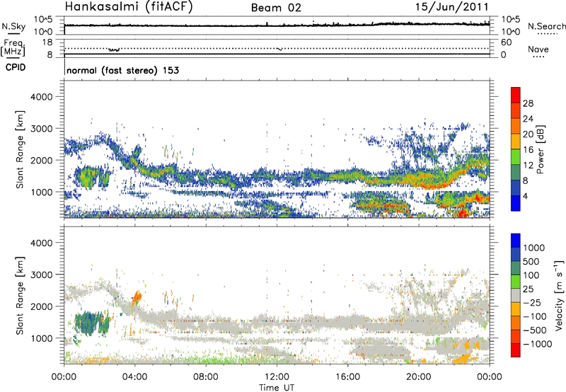
Task: Click the Beam 02 label
Action: click(276, 8)
